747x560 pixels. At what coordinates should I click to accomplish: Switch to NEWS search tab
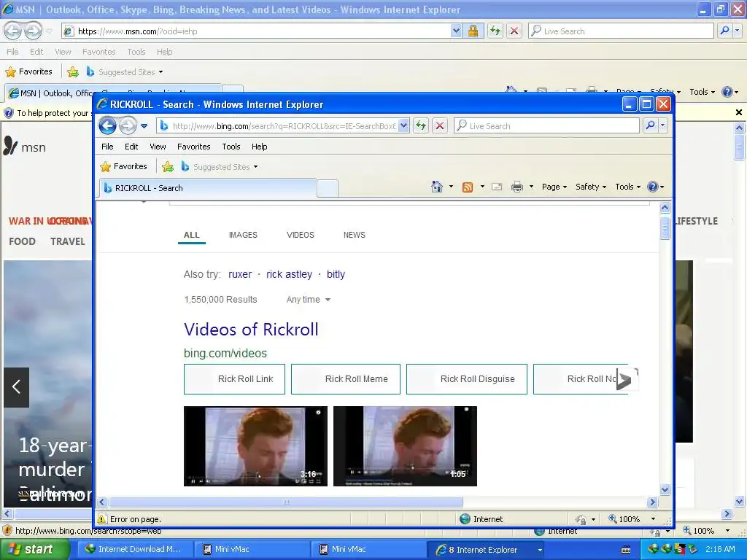pos(355,235)
